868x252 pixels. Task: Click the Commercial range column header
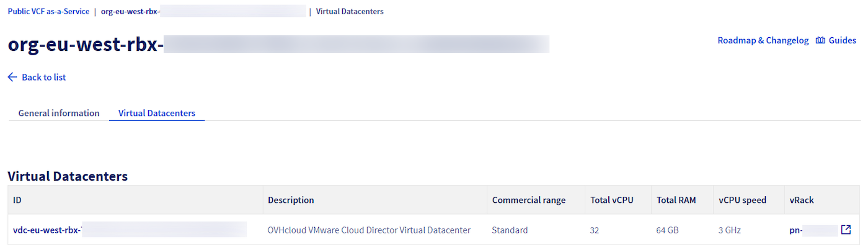pos(528,200)
